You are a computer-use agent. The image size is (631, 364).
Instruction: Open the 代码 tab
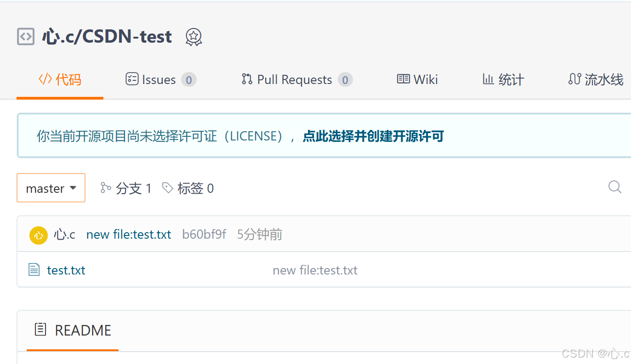[x=60, y=79]
